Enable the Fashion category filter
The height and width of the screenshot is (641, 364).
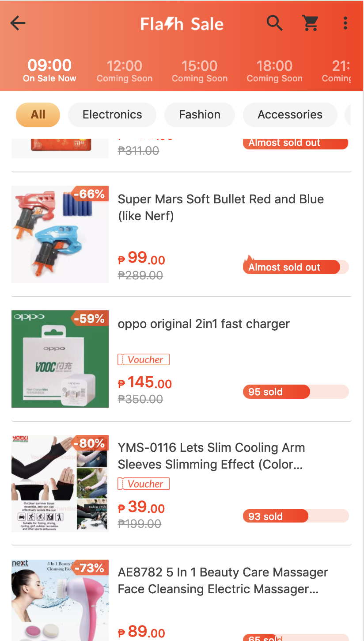199,114
